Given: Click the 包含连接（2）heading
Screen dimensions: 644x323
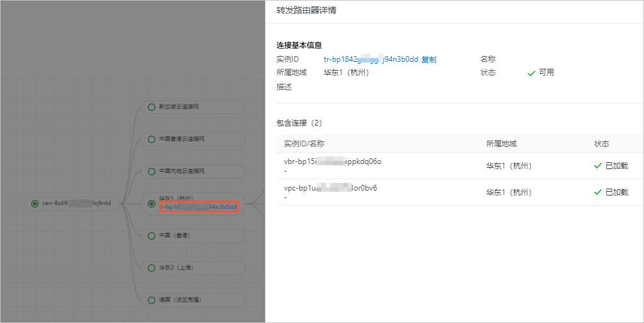Looking at the screenshot, I should pos(299,122).
